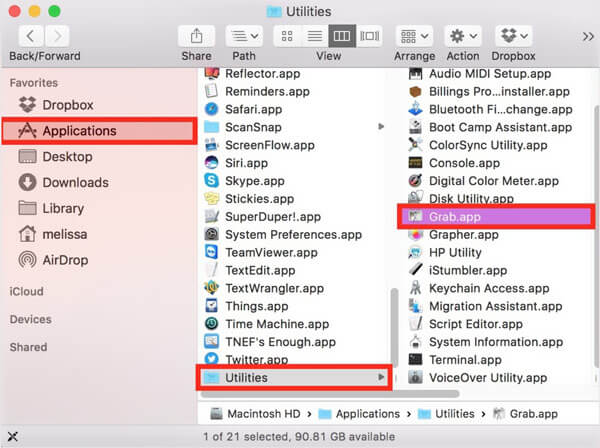The width and height of the screenshot is (600, 448).
Task: Click the ScreenFlow.app icon
Action: (212, 145)
